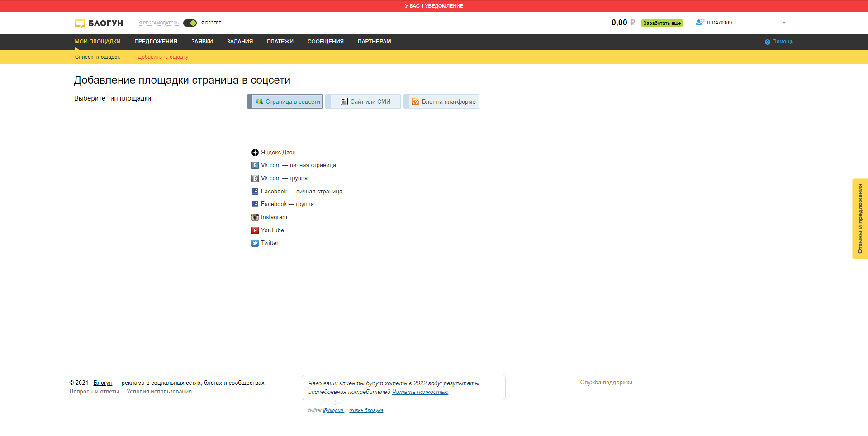Open the Предложения menu
The image size is (868, 436).
(x=156, y=42)
